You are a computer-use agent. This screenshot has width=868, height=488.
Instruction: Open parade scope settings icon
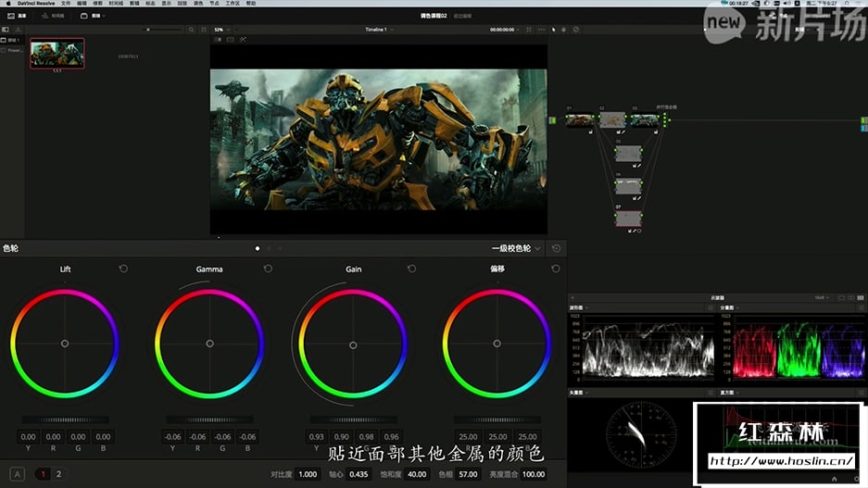pyautogui.click(x=861, y=307)
